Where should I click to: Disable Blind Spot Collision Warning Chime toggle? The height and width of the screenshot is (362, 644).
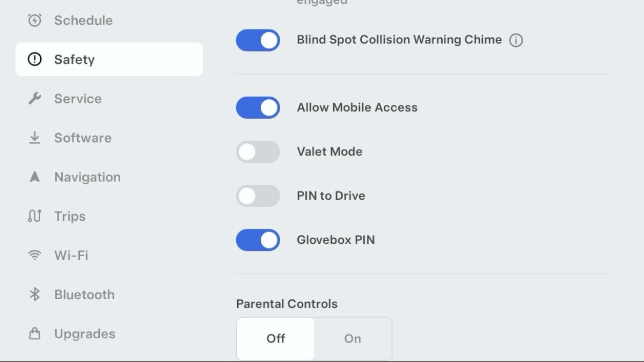coord(258,40)
